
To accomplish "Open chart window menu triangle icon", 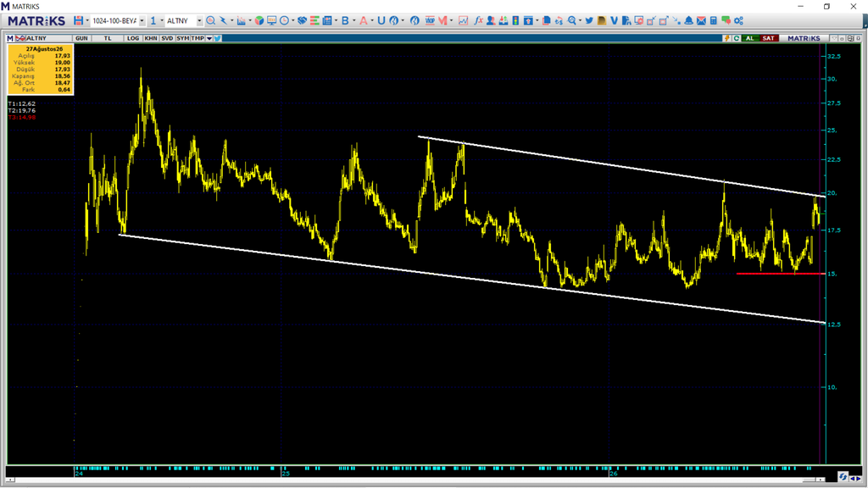I will 834,38.
